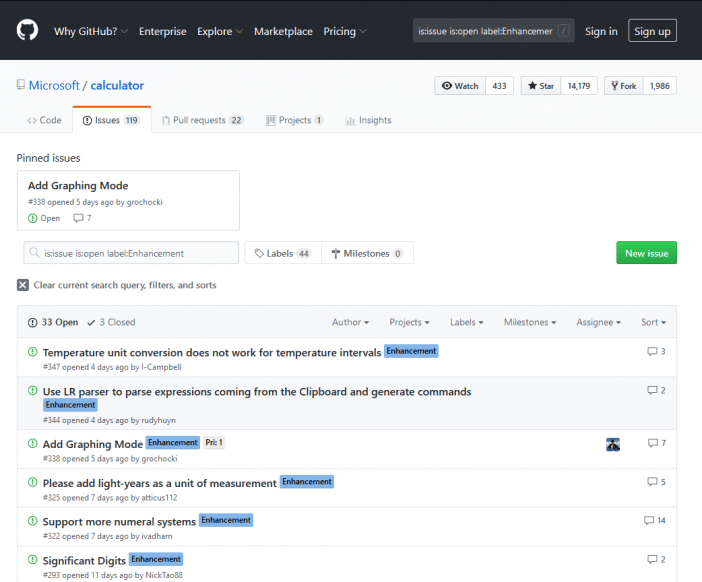Open the repository Projects tab

point(295,120)
